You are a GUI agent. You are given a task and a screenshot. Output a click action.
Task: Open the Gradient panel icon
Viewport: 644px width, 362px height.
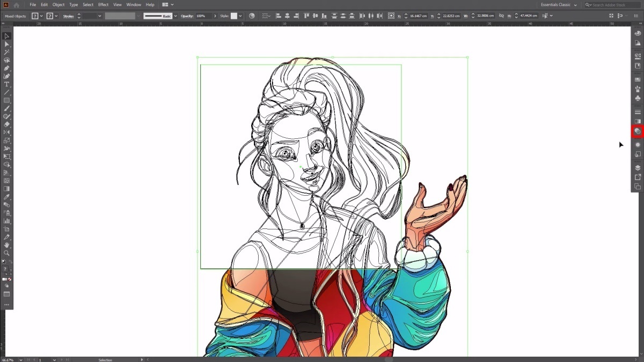638,121
